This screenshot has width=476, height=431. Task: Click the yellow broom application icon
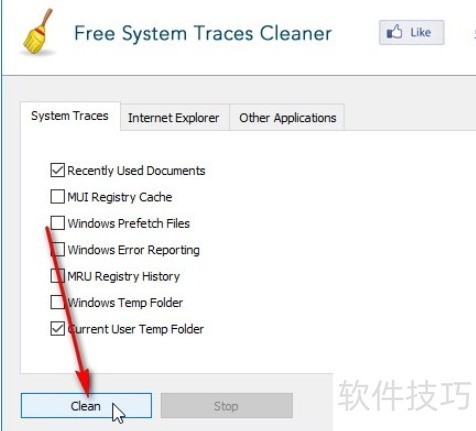[x=37, y=31]
